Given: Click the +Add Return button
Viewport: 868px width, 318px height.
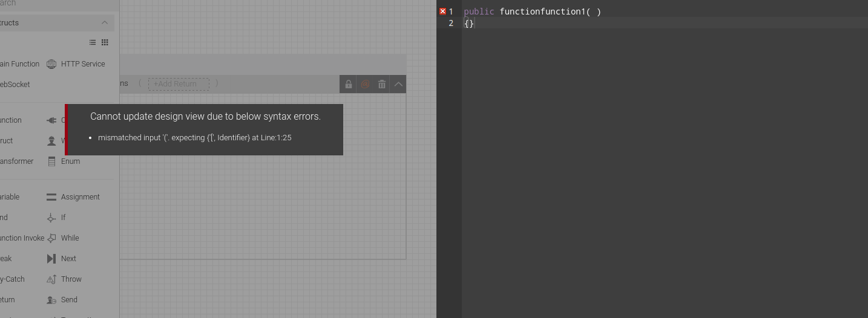Looking at the screenshot, I should (179, 84).
